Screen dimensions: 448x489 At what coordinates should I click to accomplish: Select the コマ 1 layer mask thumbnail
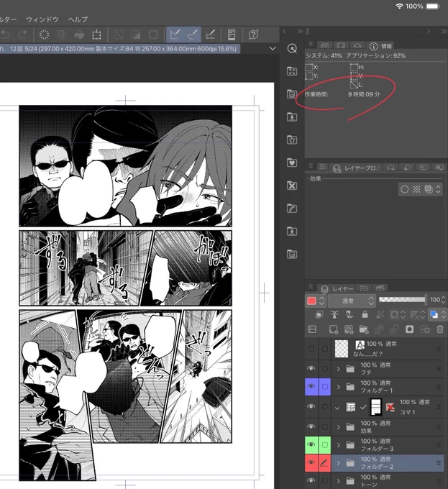tap(375, 407)
